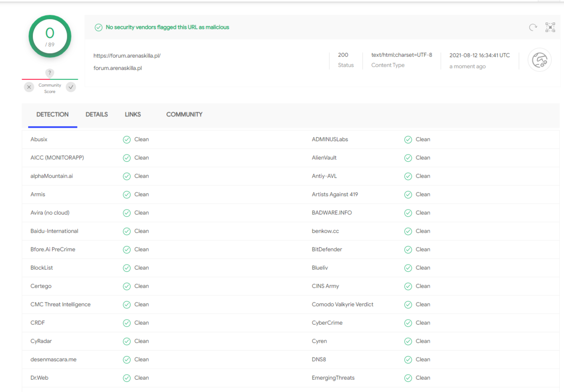The image size is (564, 392).
Task: Open the DETAILS tab
Action: pyautogui.click(x=97, y=115)
